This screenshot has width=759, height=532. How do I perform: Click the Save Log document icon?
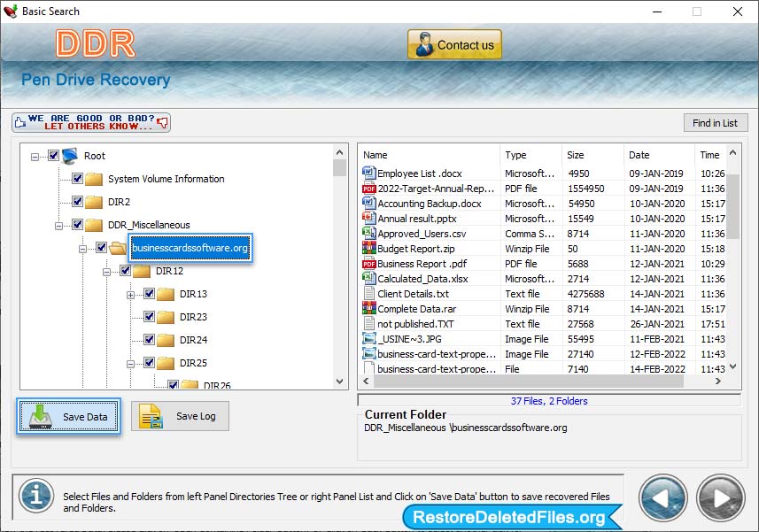coord(151,416)
